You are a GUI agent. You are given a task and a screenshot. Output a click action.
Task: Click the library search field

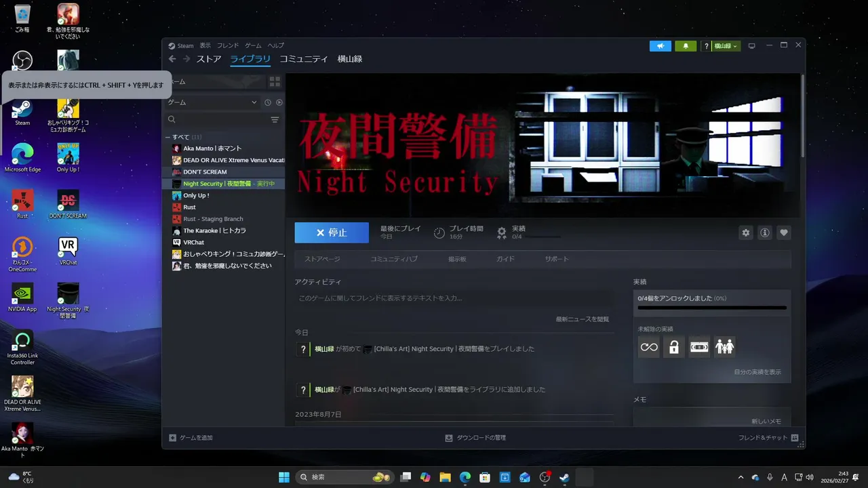[x=217, y=119]
